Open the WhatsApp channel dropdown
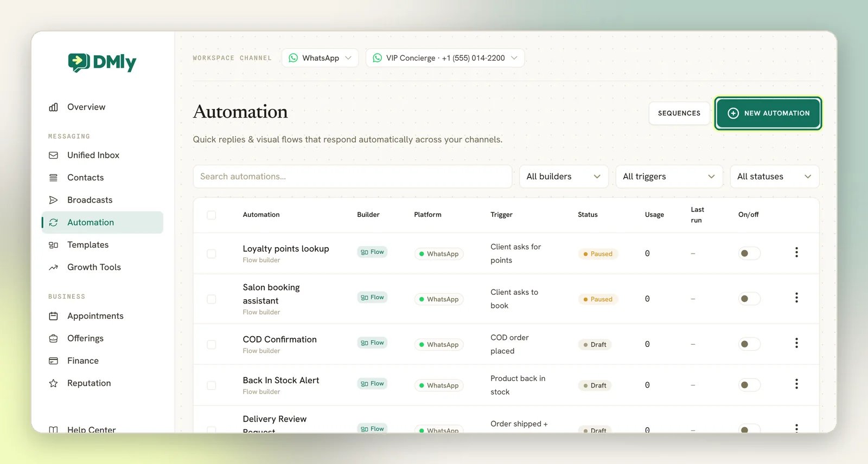The height and width of the screenshot is (464, 868). (320, 58)
